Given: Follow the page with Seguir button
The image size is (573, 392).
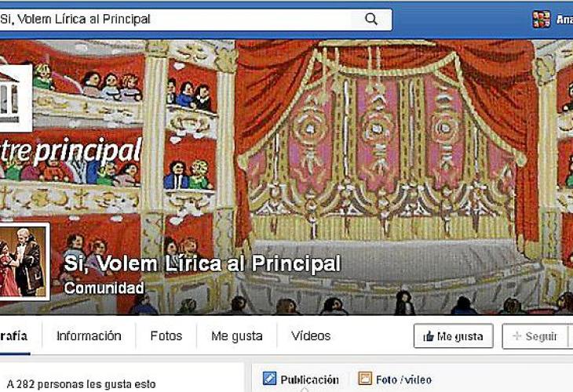Looking at the screenshot, I should [x=535, y=336].
